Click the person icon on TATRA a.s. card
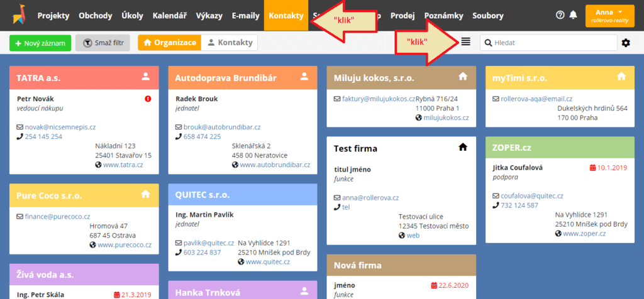The height and width of the screenshot is (299, 644). (145, 76)
